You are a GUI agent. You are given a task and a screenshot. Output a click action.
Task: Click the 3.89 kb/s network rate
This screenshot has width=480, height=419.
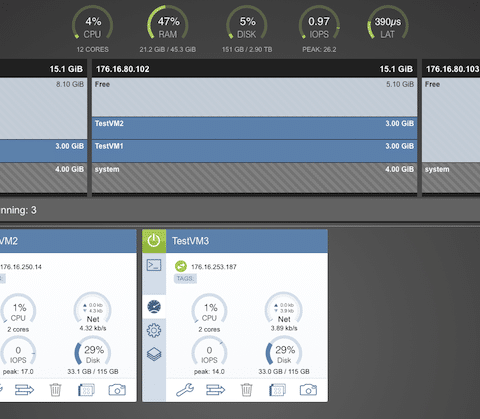(284, 328)
